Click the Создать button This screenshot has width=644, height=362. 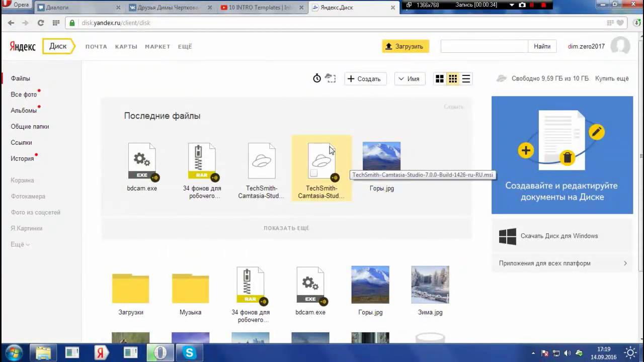[x=365, y=79]
